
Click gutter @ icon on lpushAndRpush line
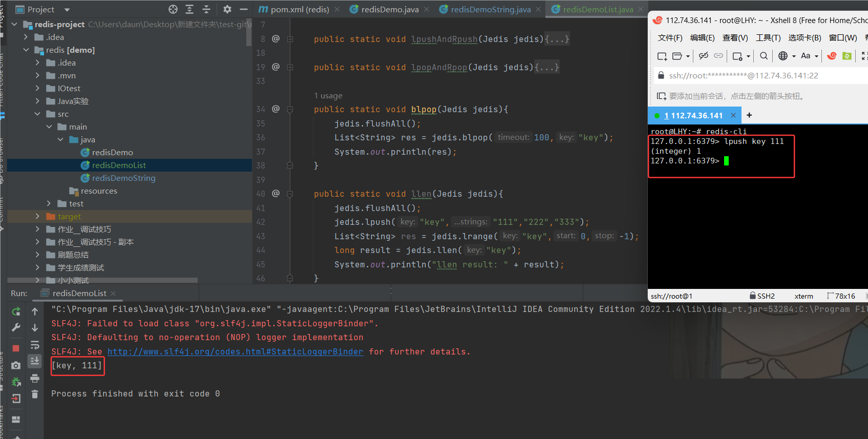(x=276, y=39)
